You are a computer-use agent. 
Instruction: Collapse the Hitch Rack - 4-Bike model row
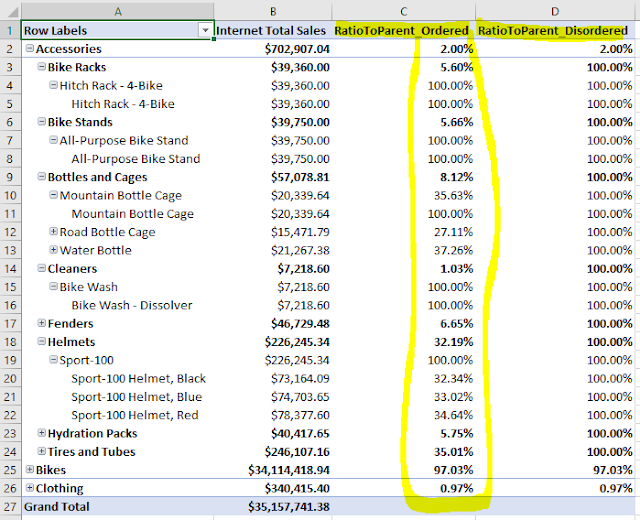coord(53,85)
